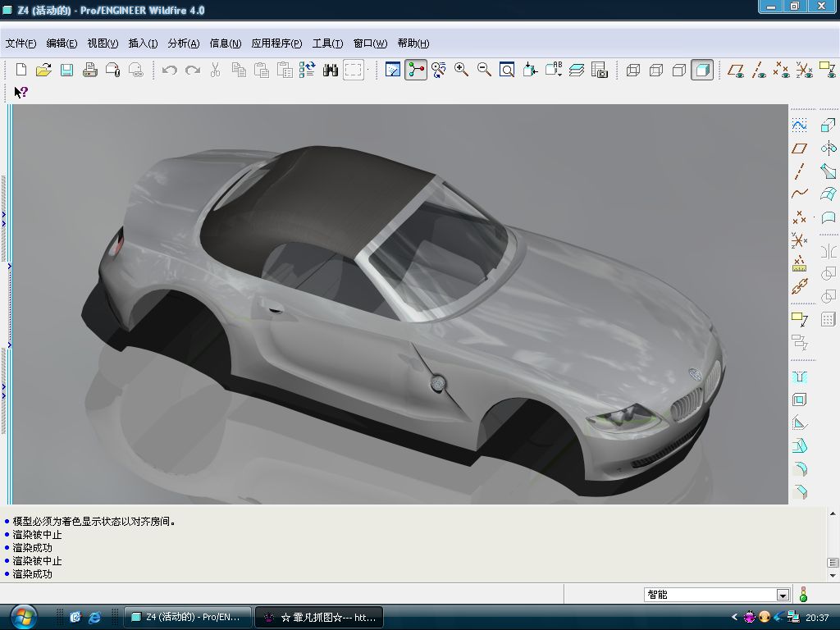Click the Zoom In magnifier
Viewport: 840px width, 630px height.
[461, 70]
